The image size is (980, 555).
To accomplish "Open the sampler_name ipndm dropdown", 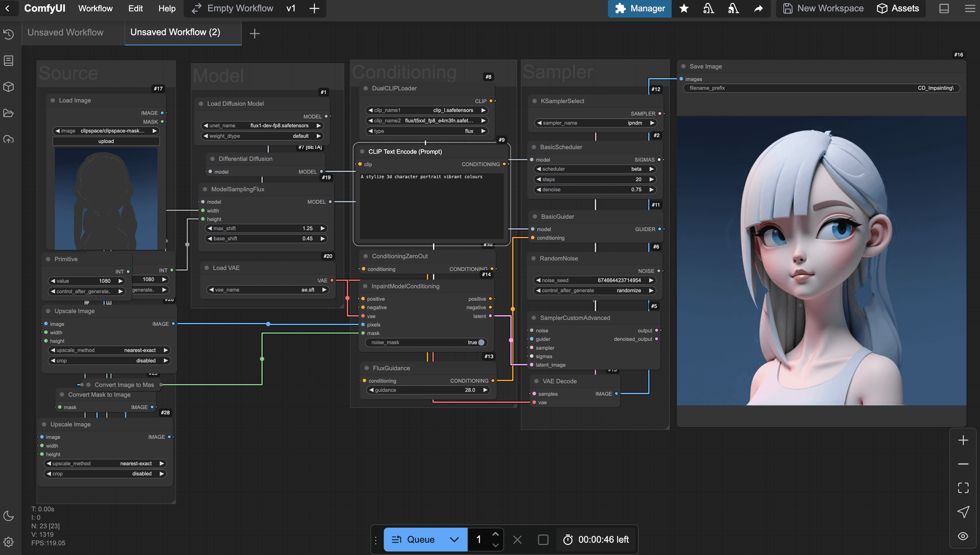I will pyautogui.click(x=595, y=123).
